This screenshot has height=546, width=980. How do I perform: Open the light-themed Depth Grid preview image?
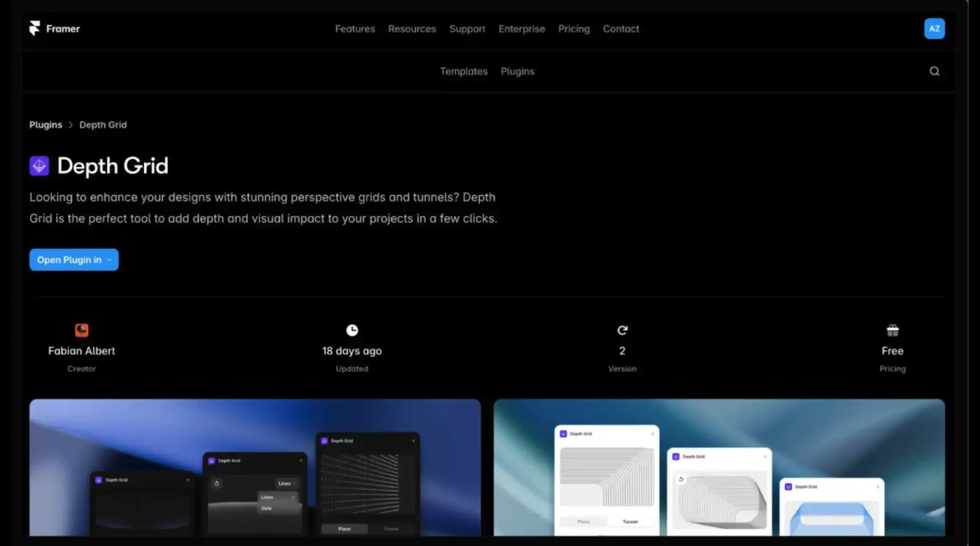719,467
